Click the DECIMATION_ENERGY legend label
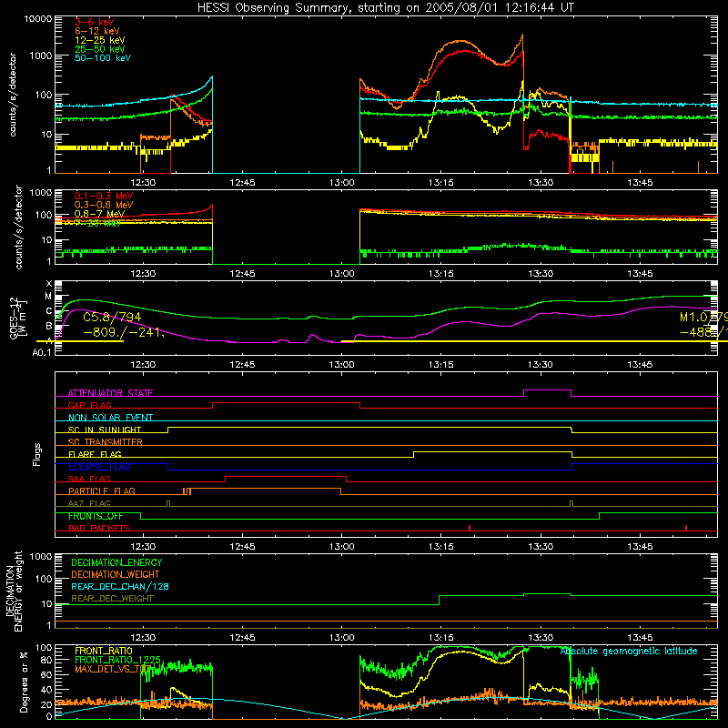The height and width of the screenshot is (728, 728). click(x=116, y=562)
